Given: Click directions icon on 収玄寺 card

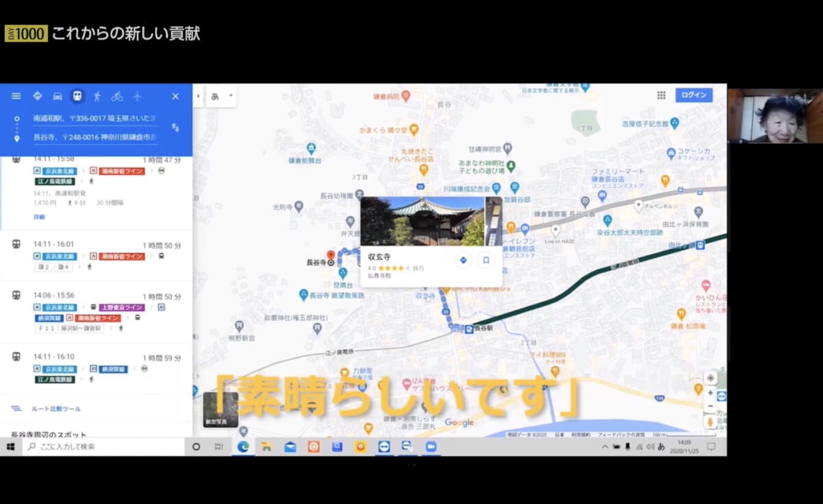Looking at the screenshot, I should 463,260.
